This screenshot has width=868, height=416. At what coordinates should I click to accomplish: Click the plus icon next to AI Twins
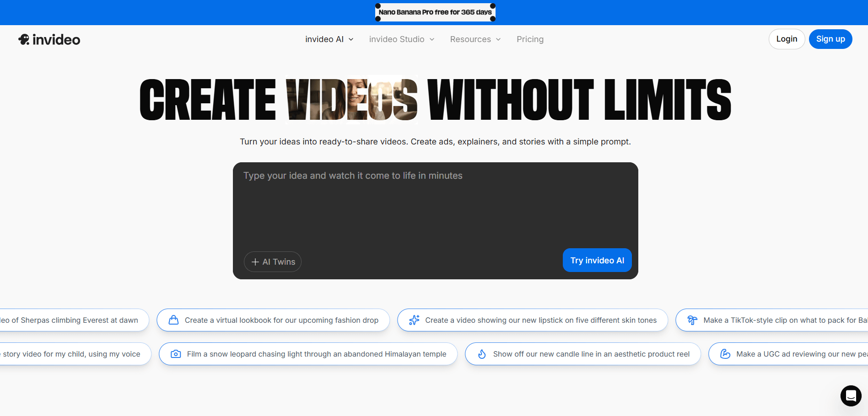pos(255,261)
